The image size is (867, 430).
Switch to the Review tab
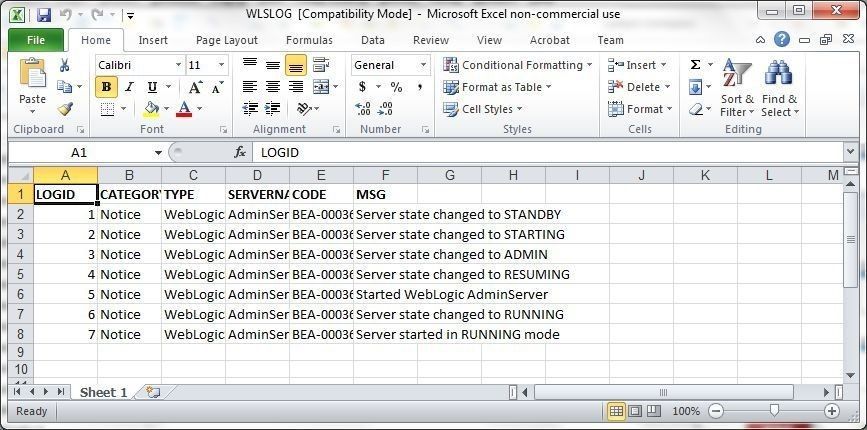(431, 40)
